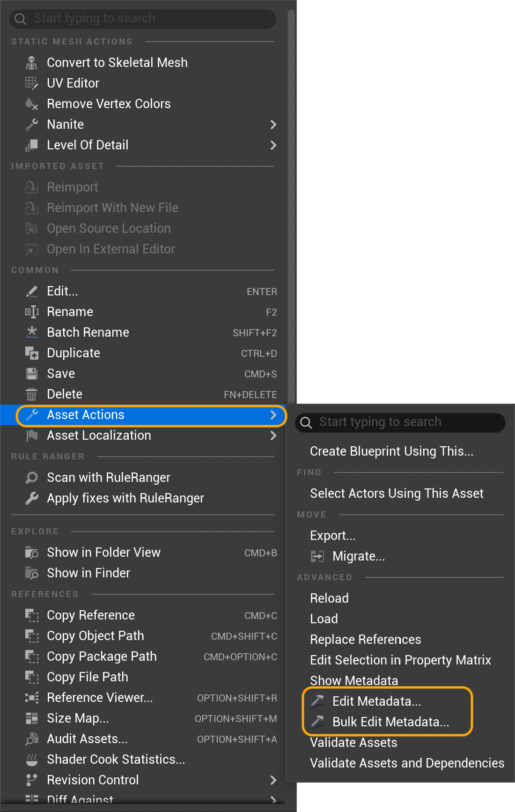
Task: Expand the Asset Localization submenu arrow
Action: pos(273,436)
